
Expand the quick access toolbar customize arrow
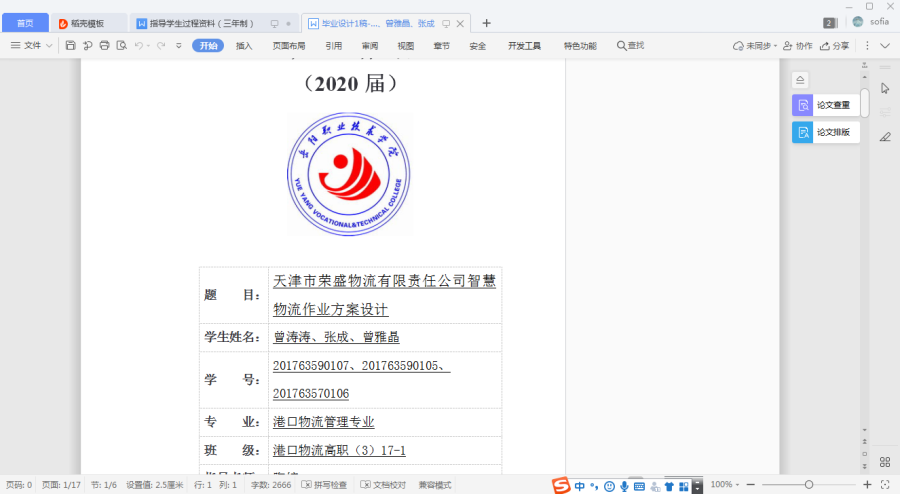point(179,45)
